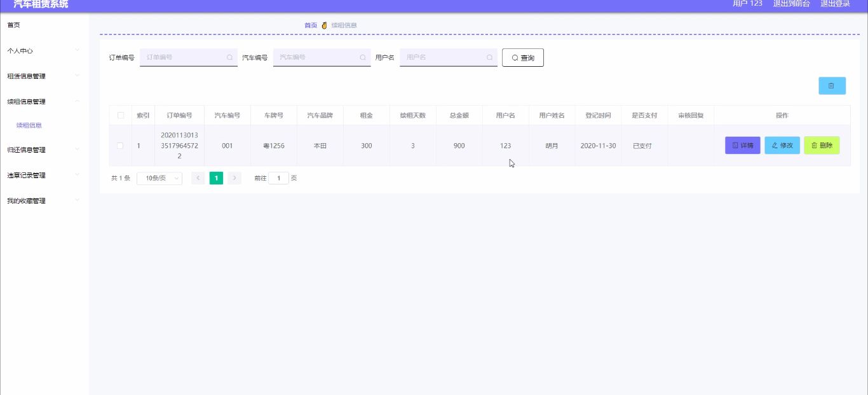Collapse 续租信息管理 sidebar menu
This screenshot has height=395, width=868.
pos(44,101)
